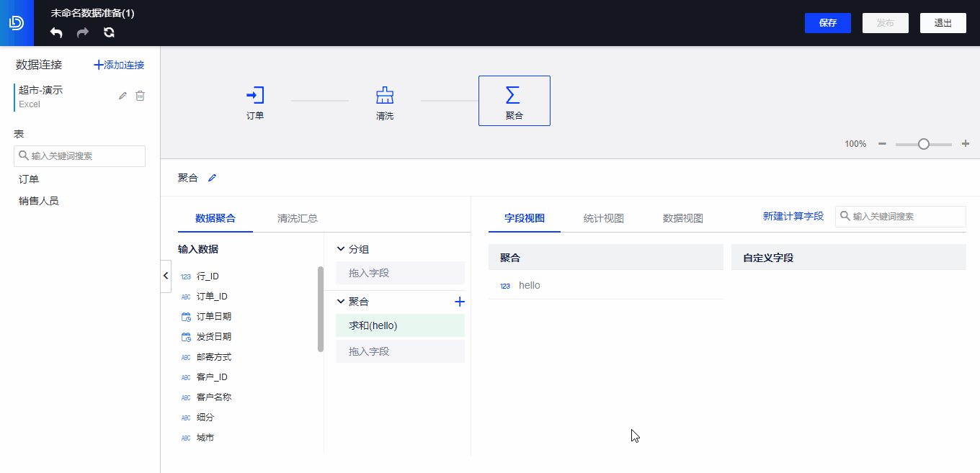Viewport: 980px width, 473px height.
Task: Click the pencil to rename the 聚合 step
Action: pyautogui.click(x=212, y=177)
